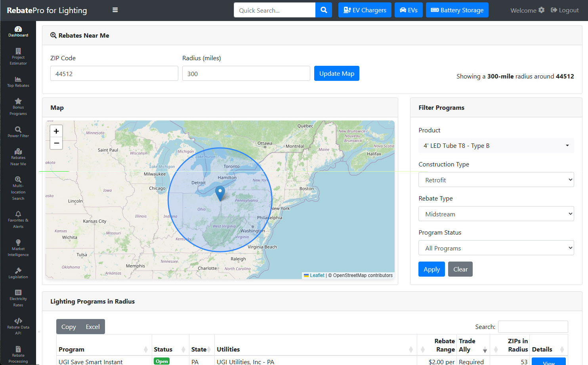The width and height of the screenshot is (588, 365).
Task: Open Multi-location Search sidebar item
Action: click(18, 188)
